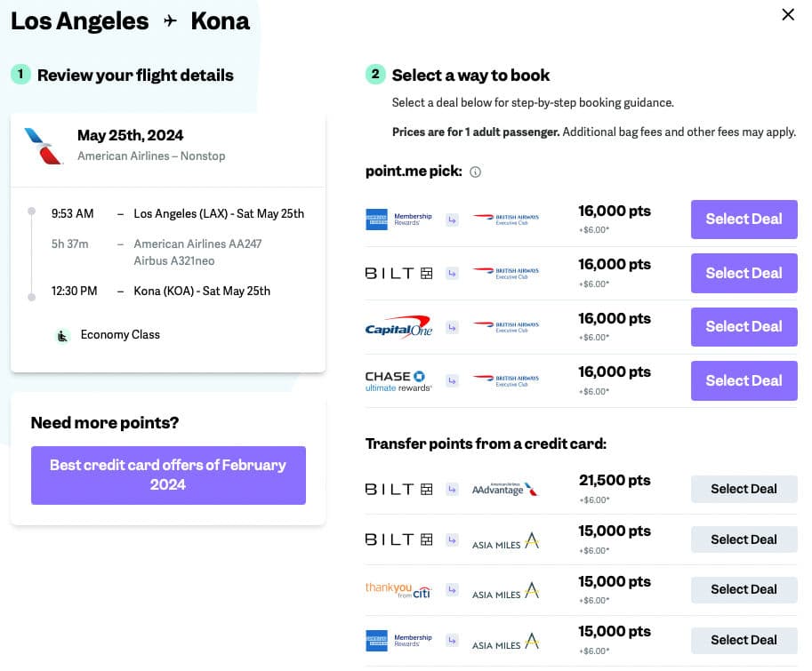
Task: Click the AAdvantage logo in transfer list
Action: click(505, 489)
